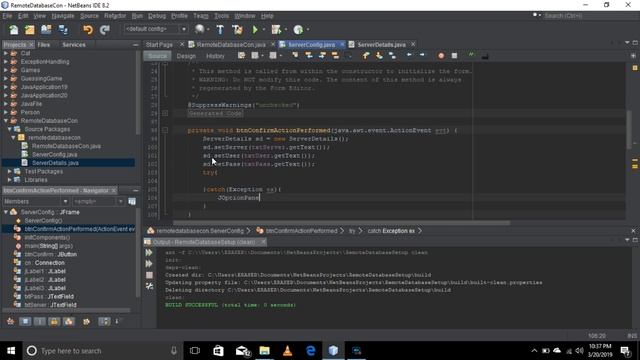Click Re-run with different parameters icon in Output

(x=149, y=264)
